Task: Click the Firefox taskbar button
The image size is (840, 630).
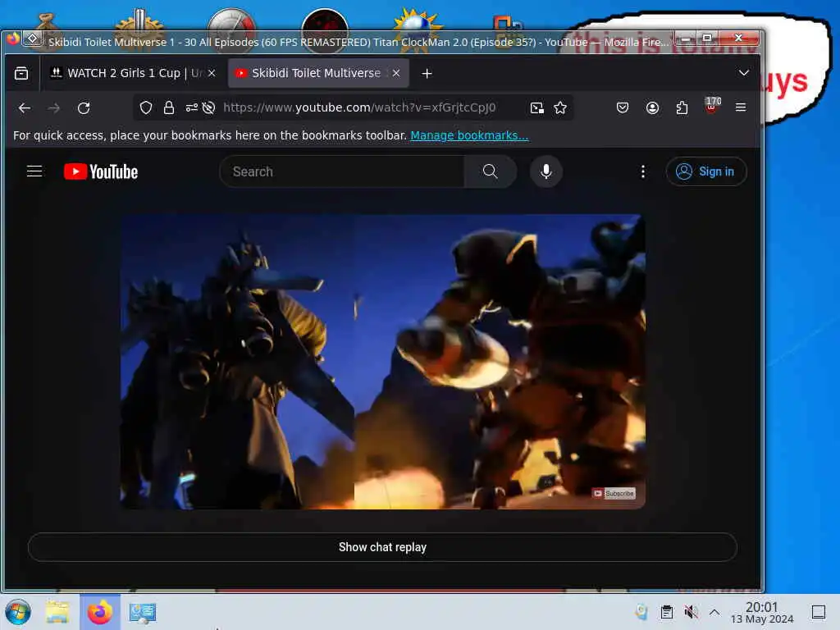Action: (x=100, y=612)
